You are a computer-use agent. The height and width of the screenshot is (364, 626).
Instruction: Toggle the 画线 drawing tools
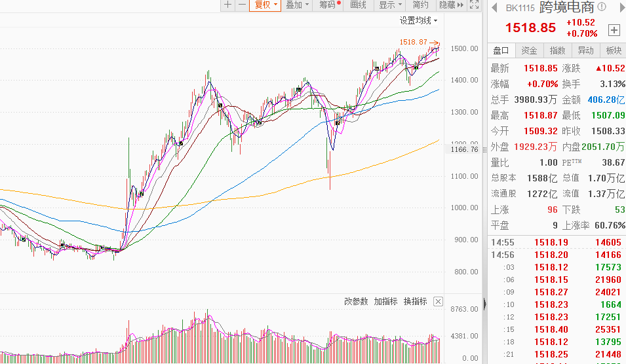click(x=359, y=5)
